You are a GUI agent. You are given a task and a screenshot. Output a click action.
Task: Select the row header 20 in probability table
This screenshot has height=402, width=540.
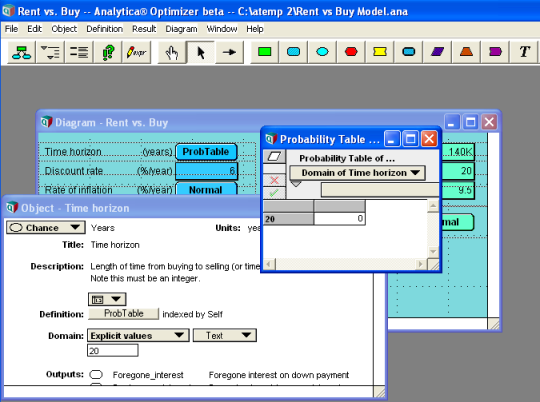(x=288, y=219)
